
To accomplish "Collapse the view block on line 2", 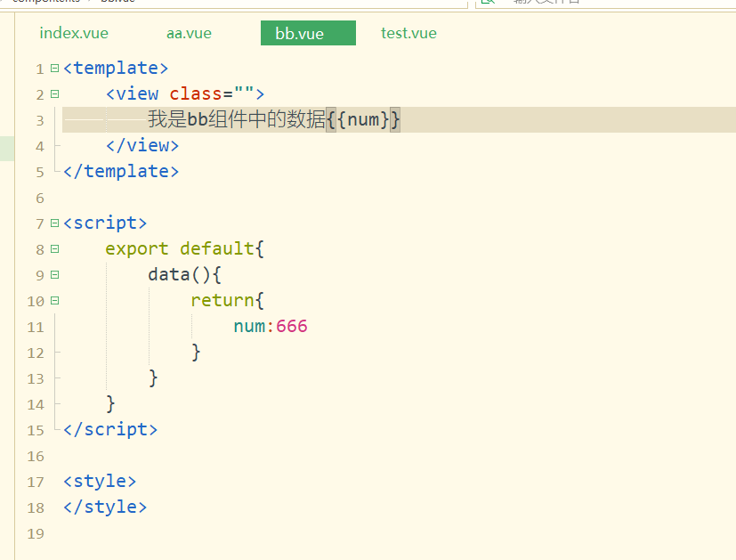I will point(55,93).
